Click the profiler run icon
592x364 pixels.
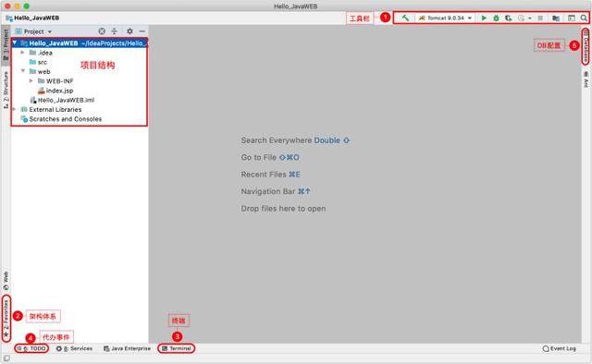click(521, 18)
